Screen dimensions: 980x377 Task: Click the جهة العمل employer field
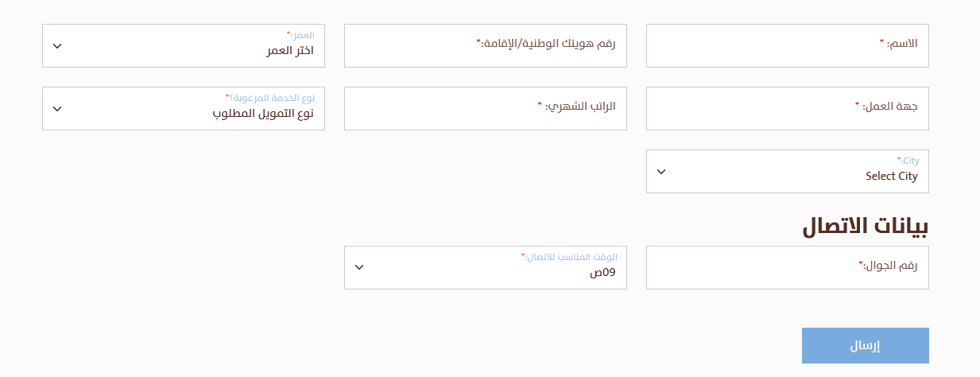coord(787,109)
